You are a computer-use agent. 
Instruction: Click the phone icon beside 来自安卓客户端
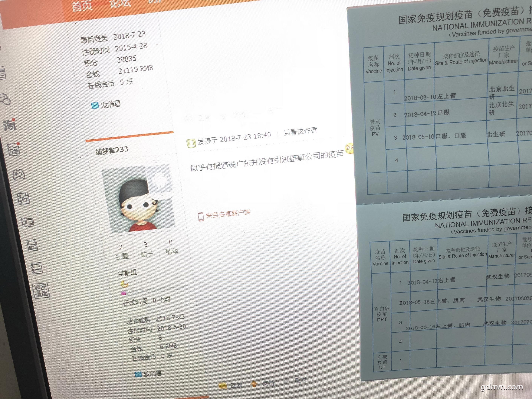click(x=201, y=217)
